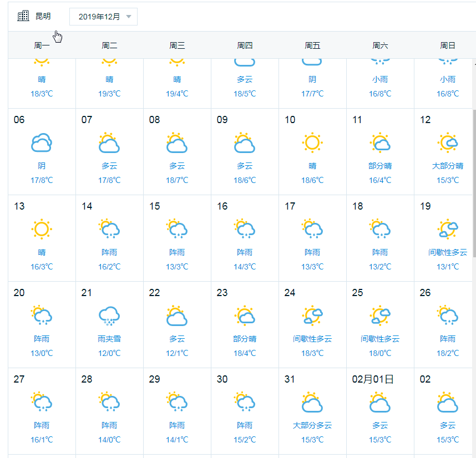The width and height of the screenshot is (476, 458).
Task: Click the shower icon on day 18
Action: (x=380, y=228)
